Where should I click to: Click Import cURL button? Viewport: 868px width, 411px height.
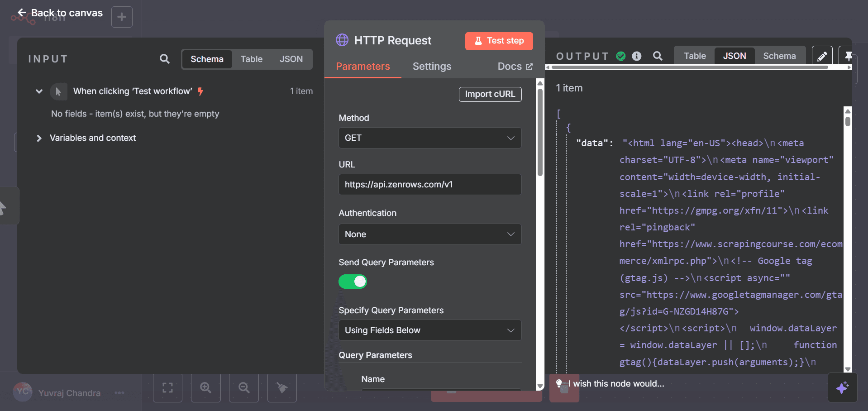coord(490,94)
